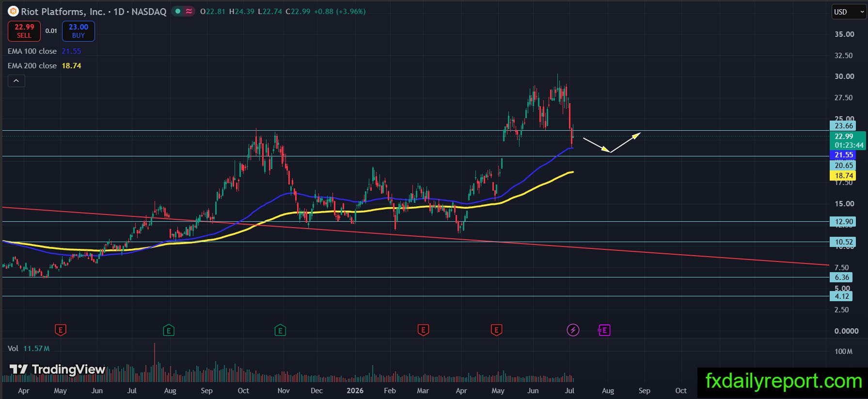The image size is (868, 399).
Task: Click the 27.50 price scale value
Action: [844, 98]
